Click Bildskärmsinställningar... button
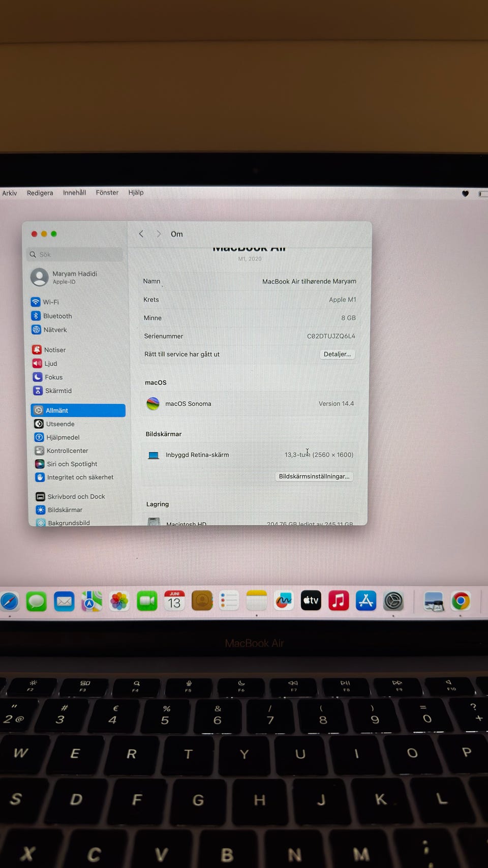The width and height of the screenshot is (488, 868). (x=314, y=476)
